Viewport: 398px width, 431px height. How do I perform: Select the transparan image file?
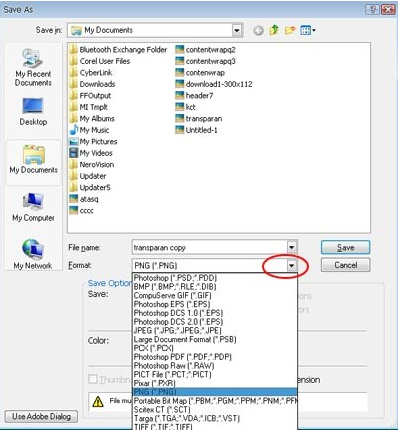point(199,119)
